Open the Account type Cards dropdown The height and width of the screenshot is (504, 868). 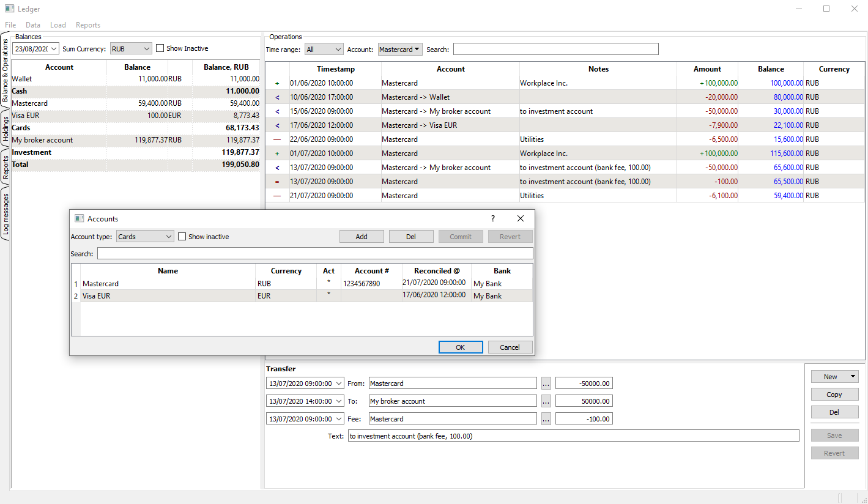coord(145,237)
